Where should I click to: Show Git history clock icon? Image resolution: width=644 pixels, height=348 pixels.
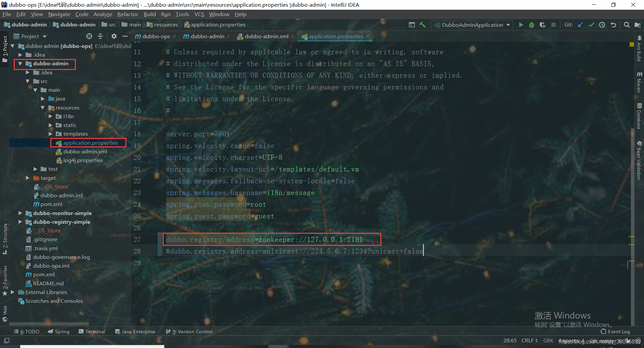click(x=602, y=25)
